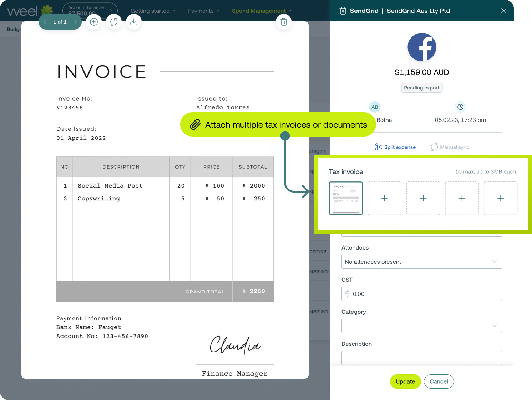This screenshot has width=532, height=400.
Task: Go to next invoice page arrow
Action: click(x=75, y=22)
